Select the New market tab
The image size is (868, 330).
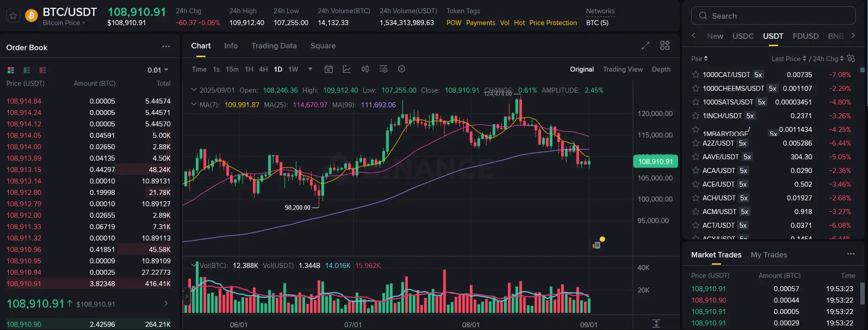click(x=715, y=36)
